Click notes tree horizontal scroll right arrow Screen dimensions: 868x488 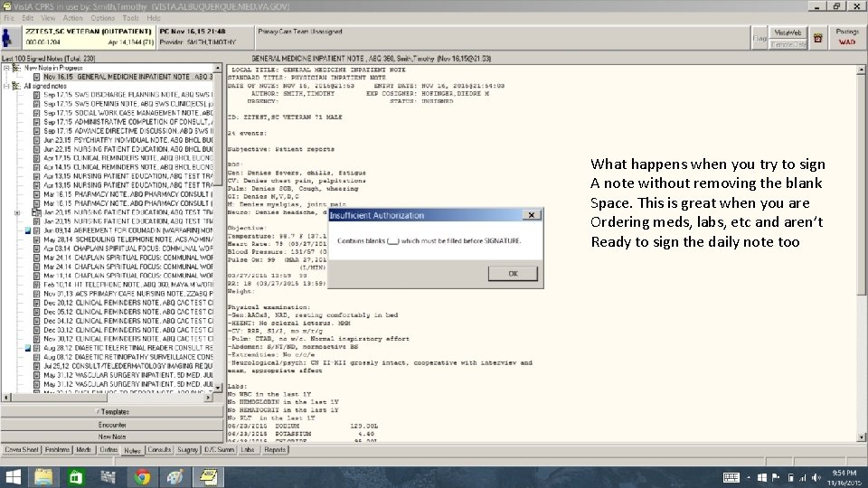coord(208,398)
